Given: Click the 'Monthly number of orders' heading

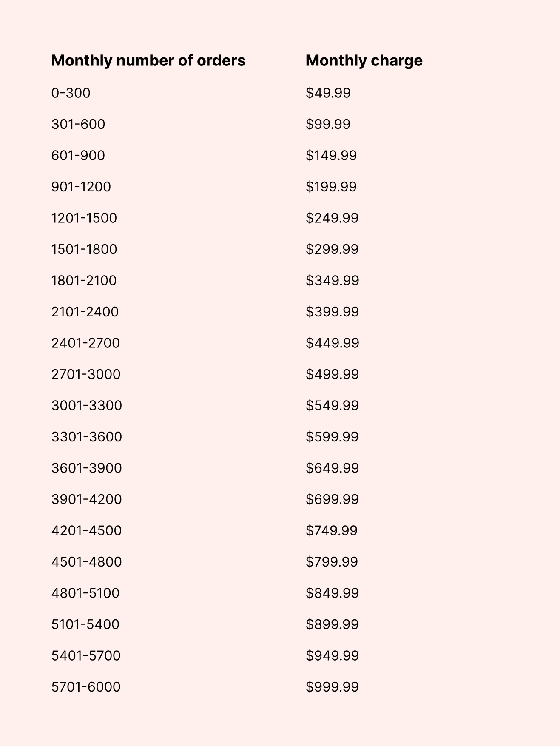Looking at the screenshot, I should (x=148, y=61).
